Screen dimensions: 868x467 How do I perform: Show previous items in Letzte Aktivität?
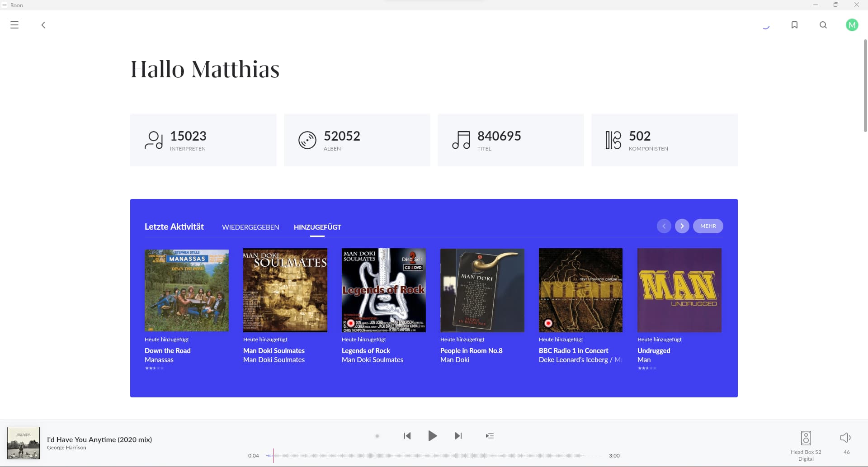click(x=664, y=226)
